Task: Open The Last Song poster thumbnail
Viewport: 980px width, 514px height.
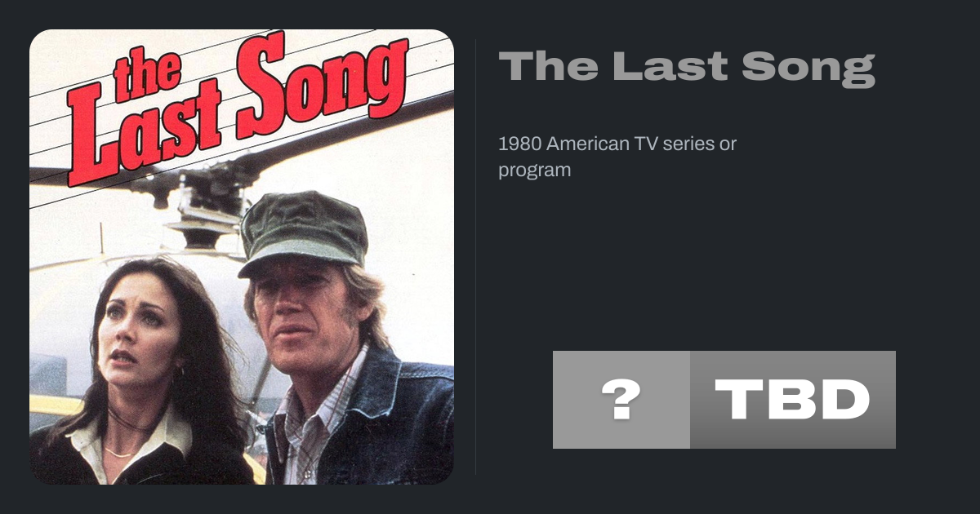Action: 242,257
